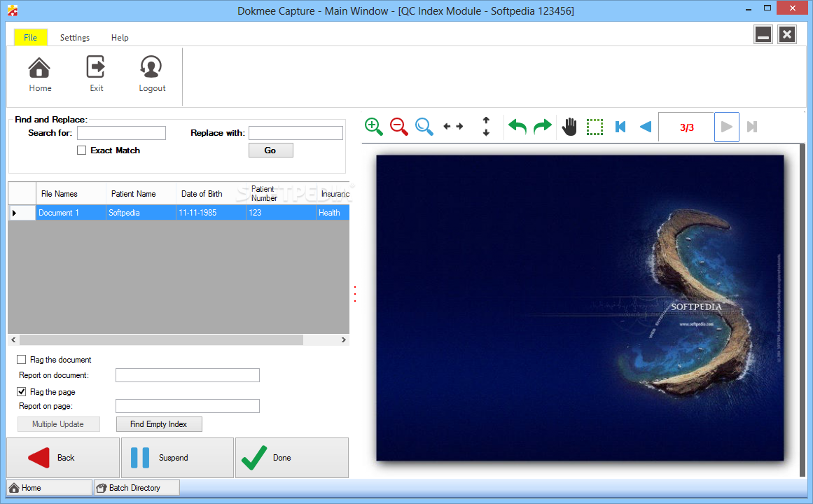Open the File menu
The image size is (813, 504).
(31, 37)
